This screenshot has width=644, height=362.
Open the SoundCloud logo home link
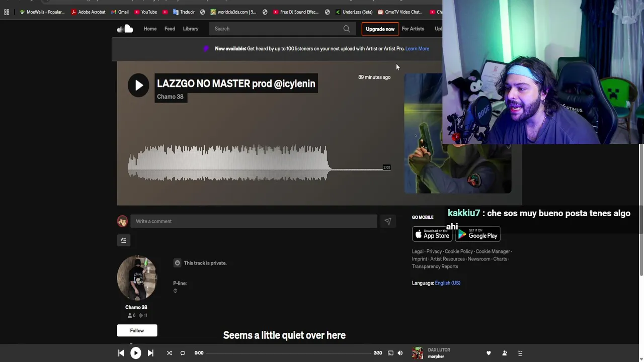tap(125, 29)
